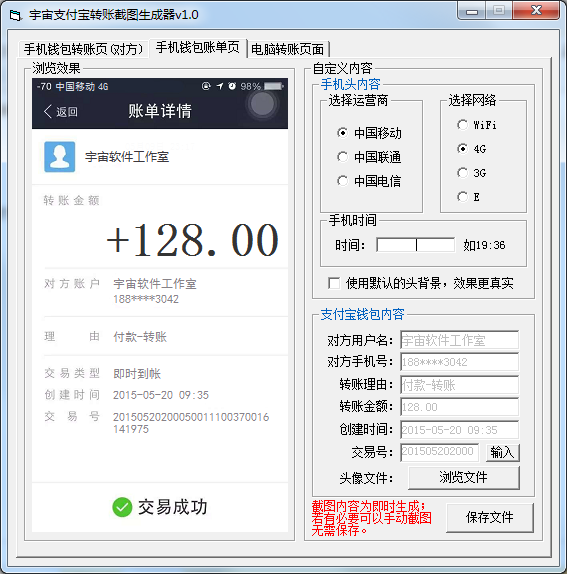Screen dimensions: 567x574
Task: Switch to 手机钱包账单页 tab
Action: coord(198,48)
